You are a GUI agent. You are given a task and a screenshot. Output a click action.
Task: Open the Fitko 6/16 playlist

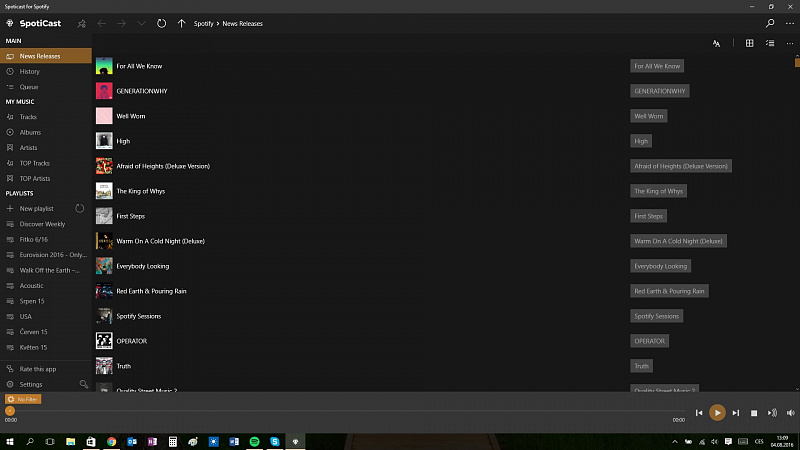pos(46,239)
